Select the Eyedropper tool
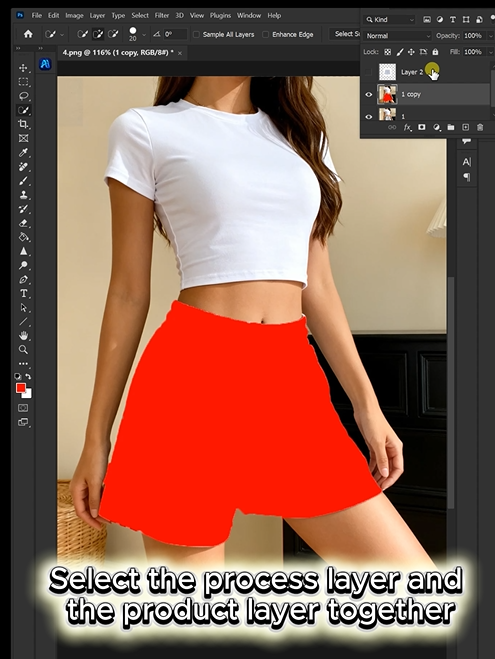495x659 pixels. coord(23,153)
